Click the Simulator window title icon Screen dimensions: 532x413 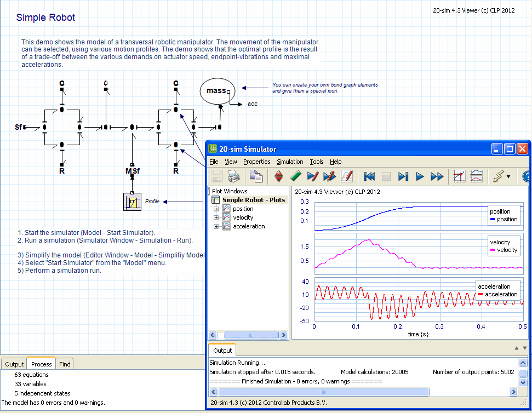point(213,148)
